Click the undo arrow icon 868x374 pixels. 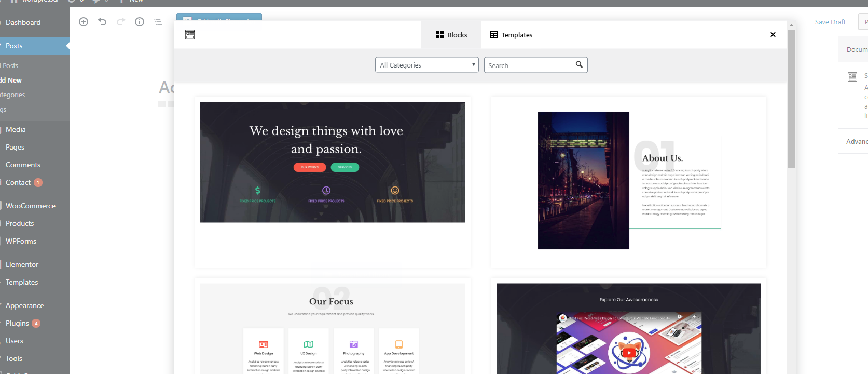102,22
